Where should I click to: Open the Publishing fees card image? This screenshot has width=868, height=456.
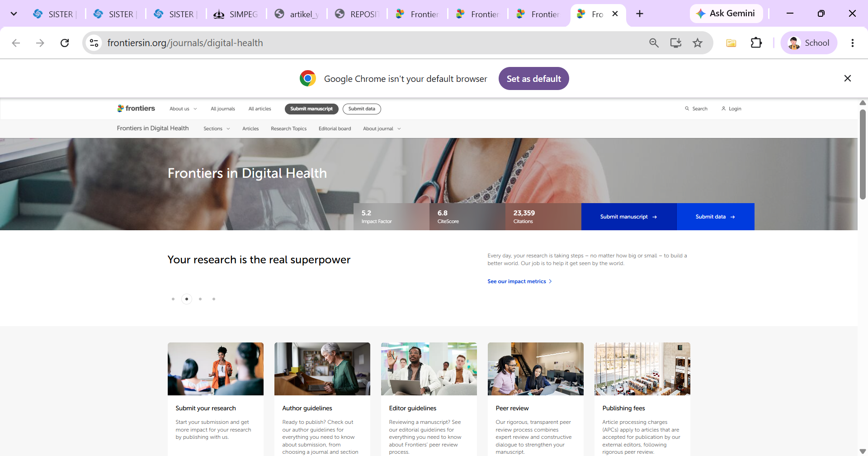tap(642, 369)
